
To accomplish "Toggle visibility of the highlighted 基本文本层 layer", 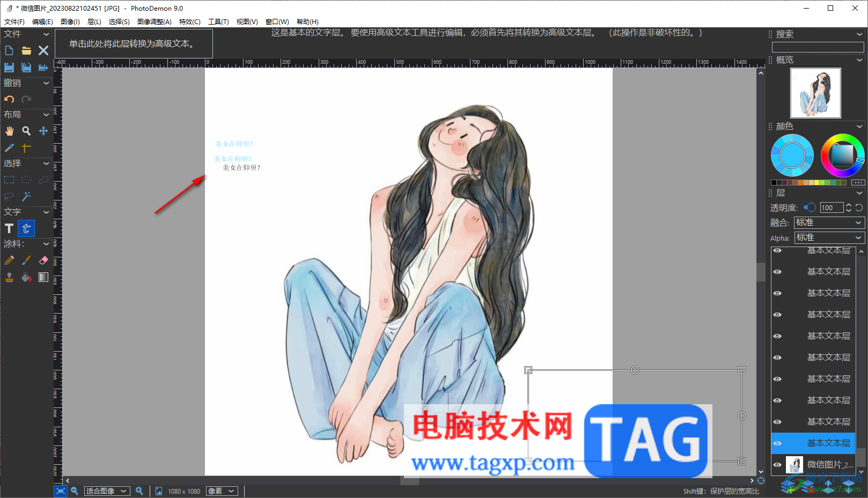I will click(777, 443).
